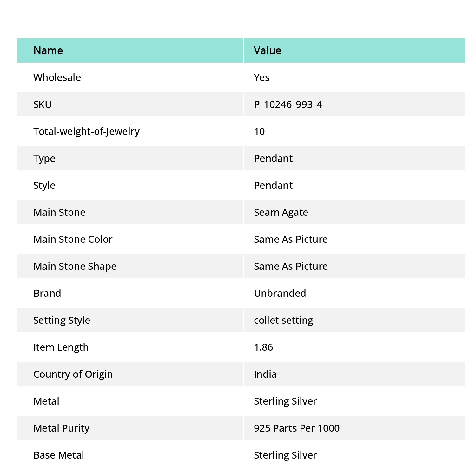Image resolution: width=476 pixels, height=476 pixels.
Task: Click the collet setting value
Action: click(x=283, y=320)
